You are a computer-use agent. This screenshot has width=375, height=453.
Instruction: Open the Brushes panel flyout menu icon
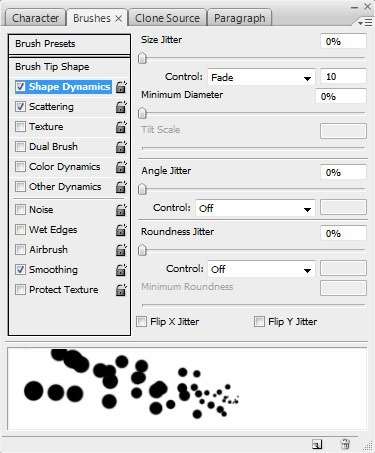tap(365, 23)
